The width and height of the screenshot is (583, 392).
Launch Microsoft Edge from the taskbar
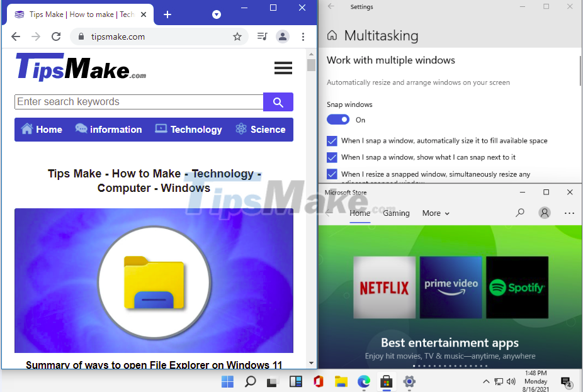pyautogui.click(x=363, y=381)
